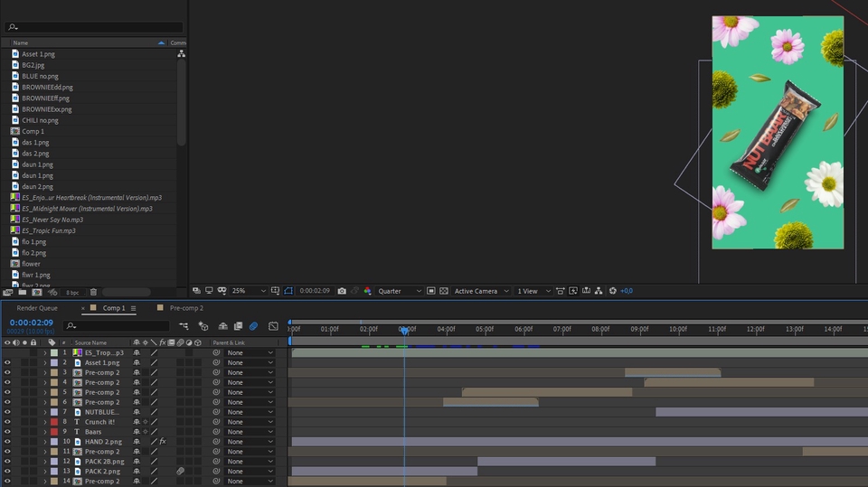Image resolution: width=868 pixels, height=487 pixels.
Task: Select the Comp 1 timeline tab
Action: pos(114,308)
